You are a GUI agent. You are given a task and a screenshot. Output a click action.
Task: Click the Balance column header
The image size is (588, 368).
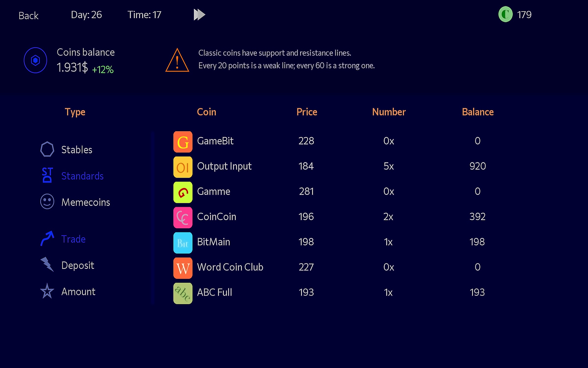[478, 112]
